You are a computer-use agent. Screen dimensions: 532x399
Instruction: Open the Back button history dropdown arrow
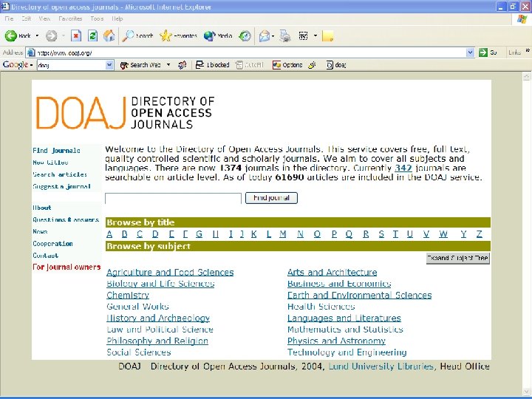point(38,35)
